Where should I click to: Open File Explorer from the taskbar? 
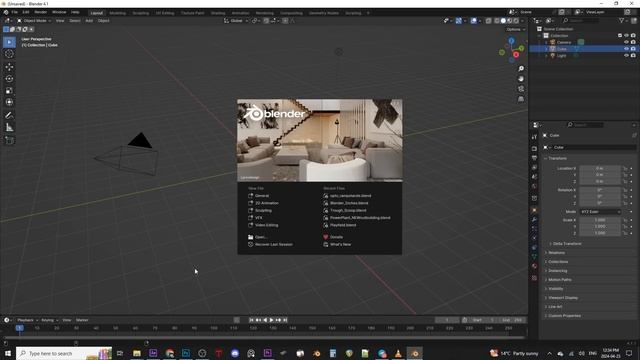click(x=137, y=353)
